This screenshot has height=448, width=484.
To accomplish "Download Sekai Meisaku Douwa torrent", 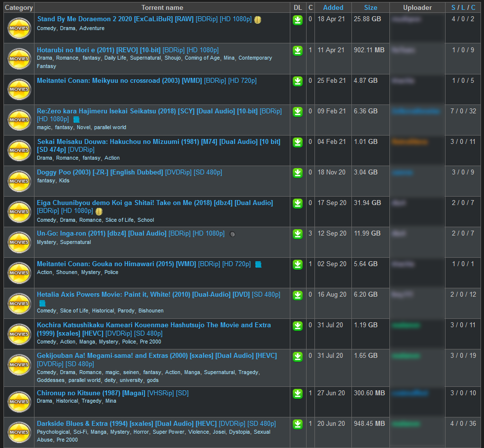I will pyautogui.click(x=298, y=142).
